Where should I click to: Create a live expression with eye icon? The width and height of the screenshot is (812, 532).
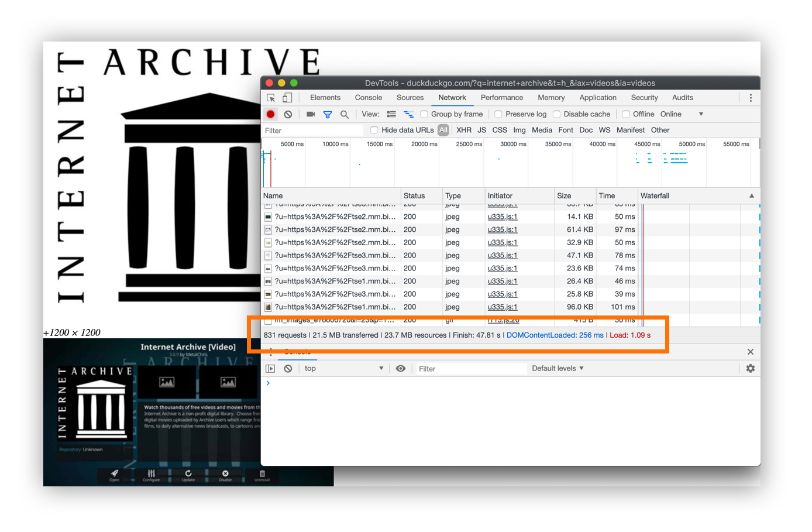401,369
